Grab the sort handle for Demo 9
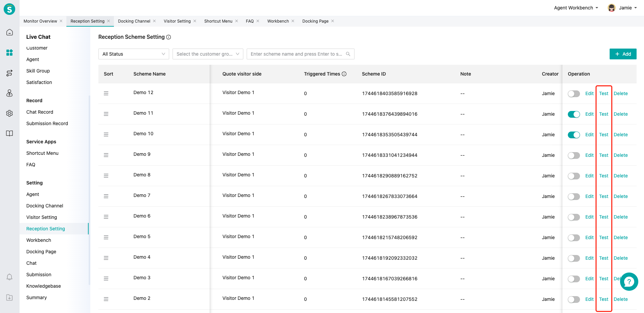Viewport: 644px width, 313px height. click(x=106, y=155)
